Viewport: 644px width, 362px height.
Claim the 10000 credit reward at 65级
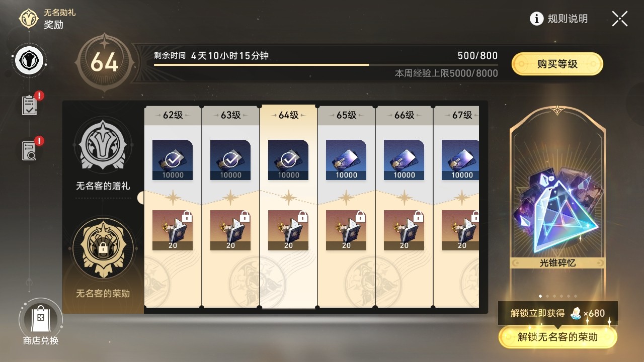click(x=346, y=160)
